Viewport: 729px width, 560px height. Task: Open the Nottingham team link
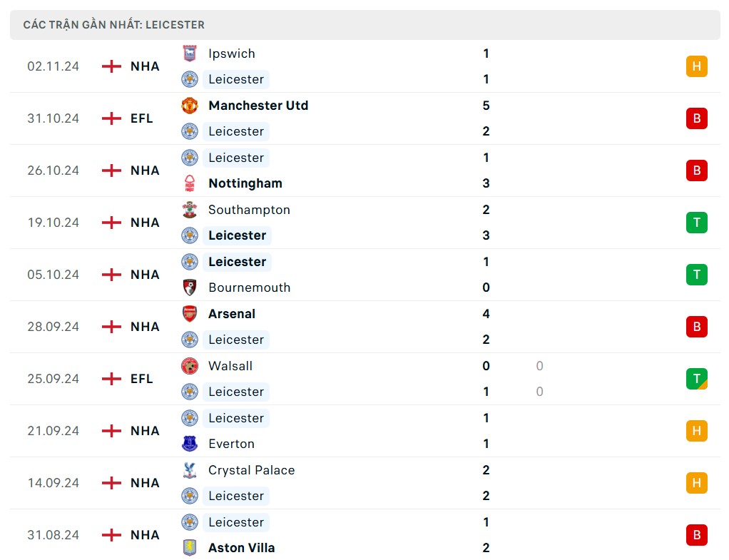(x=245, y=183)
